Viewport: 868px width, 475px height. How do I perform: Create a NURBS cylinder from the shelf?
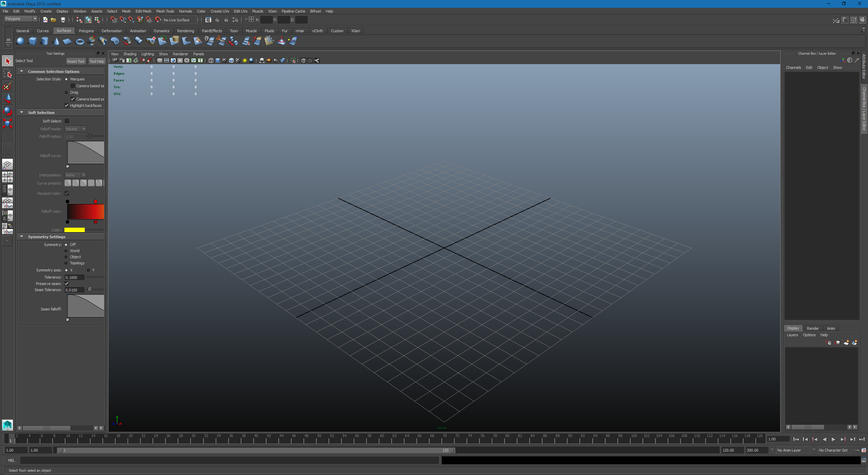[x=44, y=41]
